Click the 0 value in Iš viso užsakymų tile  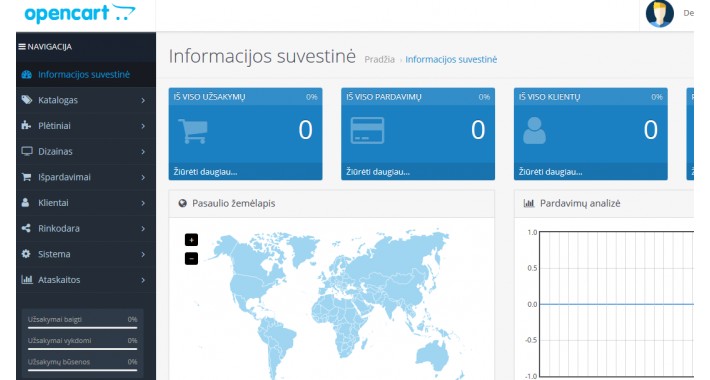(x=305, y=130)
